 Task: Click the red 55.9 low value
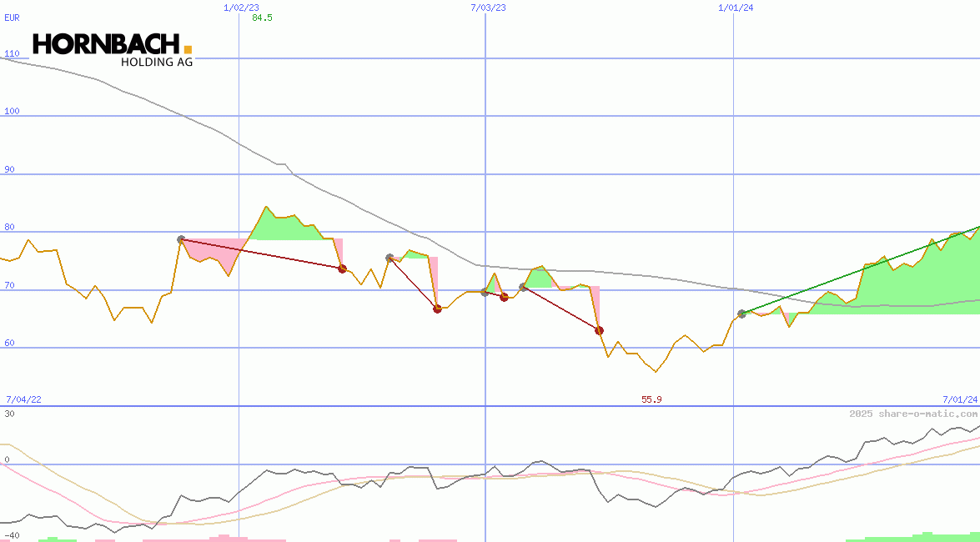[x=651, y=399]
